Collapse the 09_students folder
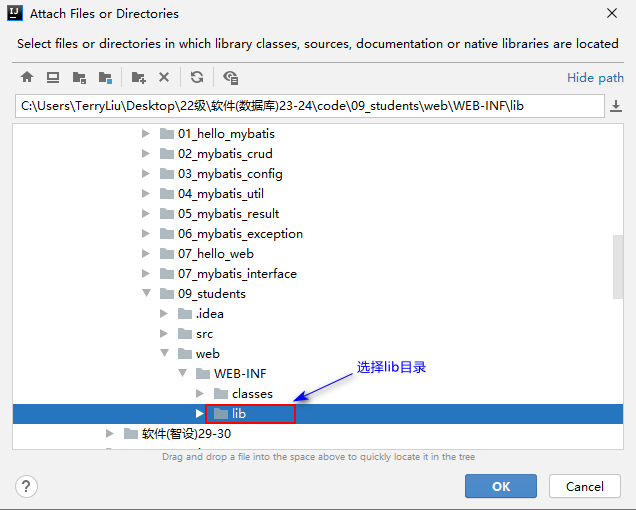The height and width of the screenshot is (510, 636). click(147, 293)
